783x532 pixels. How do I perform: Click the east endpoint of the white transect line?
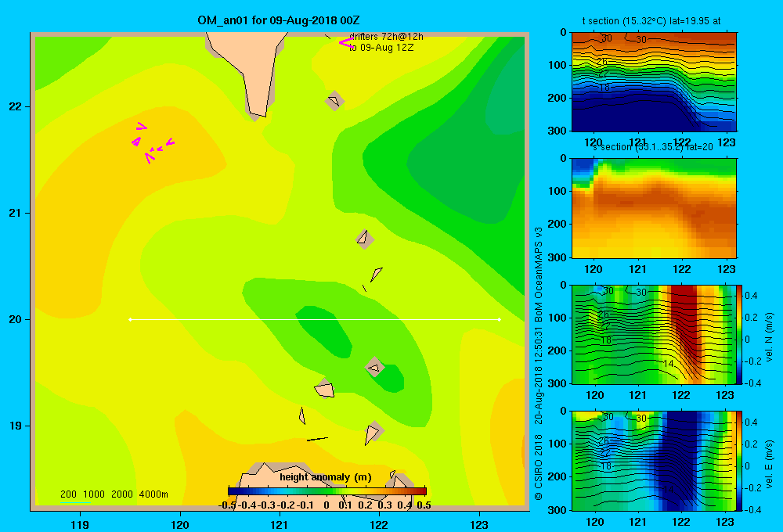[500, 319]
